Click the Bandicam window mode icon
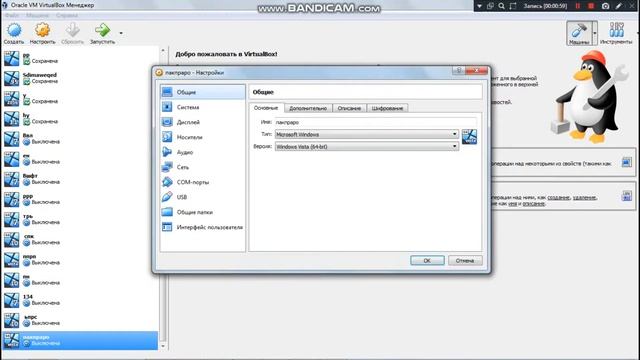The height and width of the screenshot is (360, 640). 490,6
